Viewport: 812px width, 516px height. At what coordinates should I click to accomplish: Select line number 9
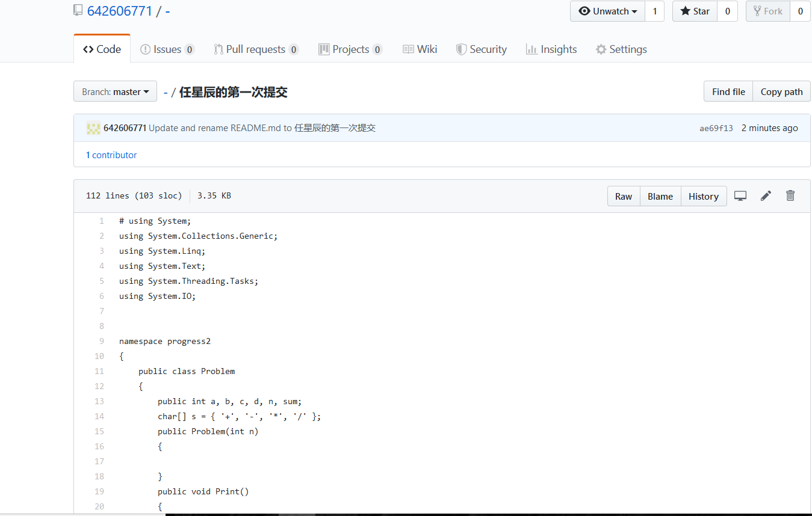(102, 341)
